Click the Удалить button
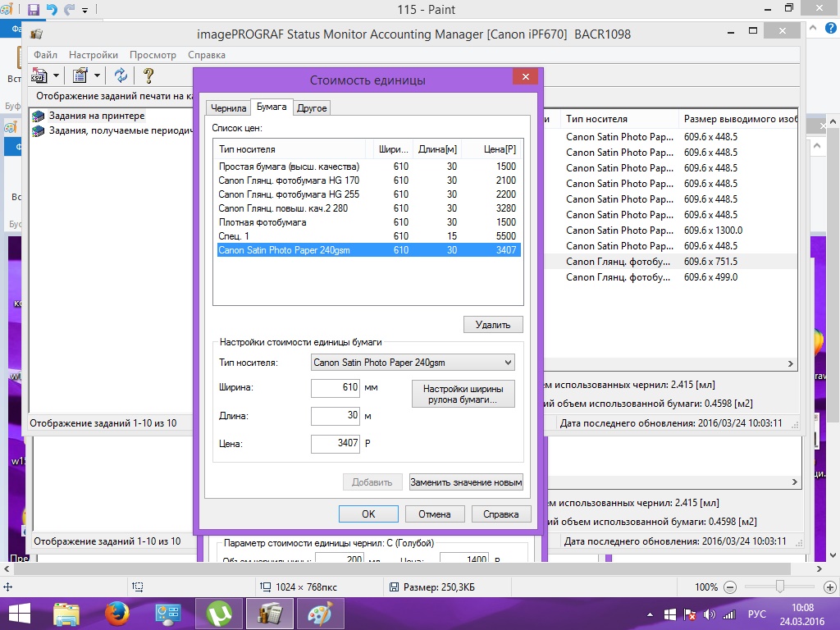Image resolution: width=840 pixels, height=630 pixels. pyautogui.click(x=493, y=325)
